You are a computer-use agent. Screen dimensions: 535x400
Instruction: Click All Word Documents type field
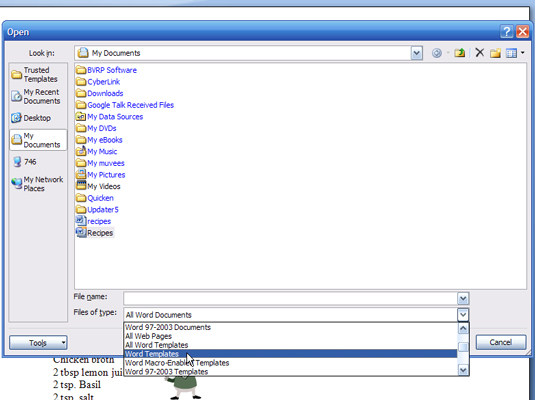290,315
